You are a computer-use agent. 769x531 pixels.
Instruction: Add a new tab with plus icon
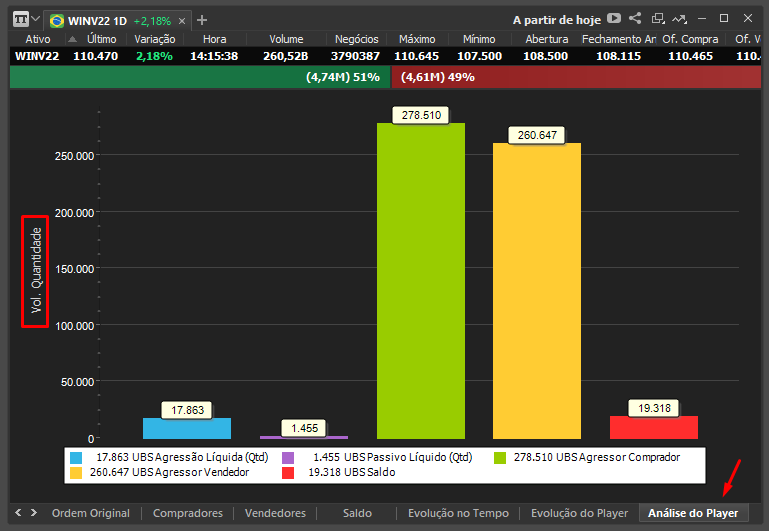pos(202,20)
